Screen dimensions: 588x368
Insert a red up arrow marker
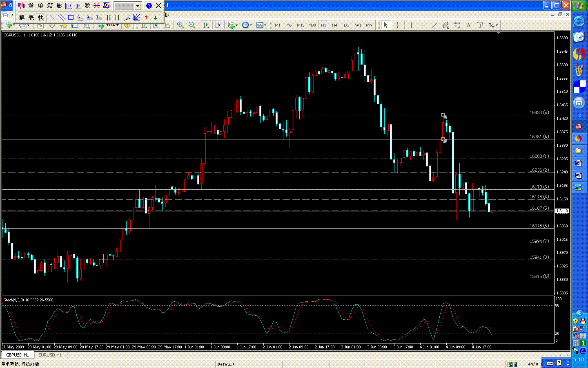(x=146, y=18)
